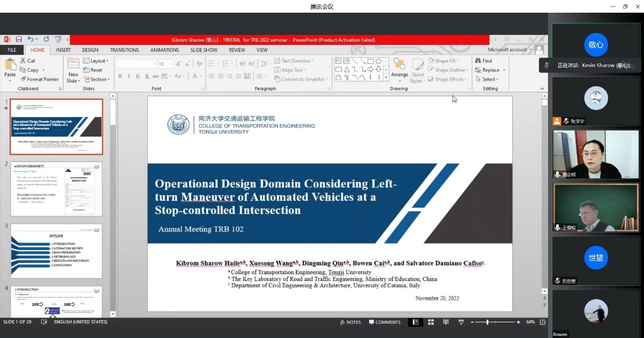This screenshot has height=338, width=644.
Task: Switch to Slide Sorter view in status bar
Action: pyautogui.click(x=431, y=322)
